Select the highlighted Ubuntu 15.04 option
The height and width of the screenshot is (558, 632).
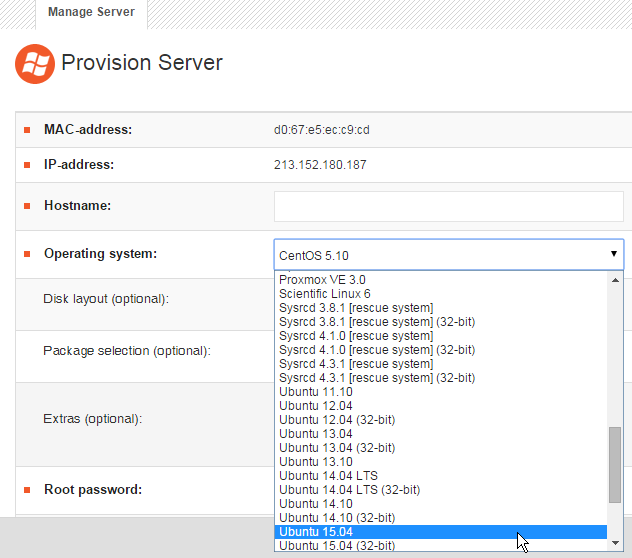441,532
